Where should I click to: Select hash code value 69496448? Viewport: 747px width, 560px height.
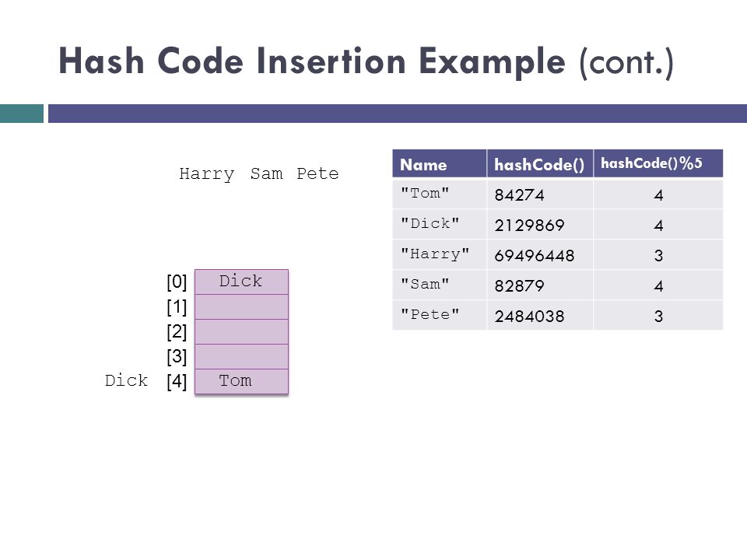pyautogui.click(x=535, y=256)
